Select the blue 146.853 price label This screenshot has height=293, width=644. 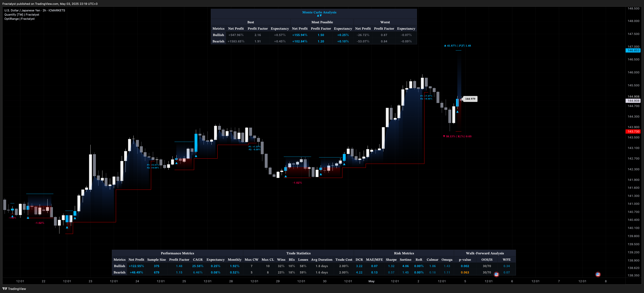(633, 51)
